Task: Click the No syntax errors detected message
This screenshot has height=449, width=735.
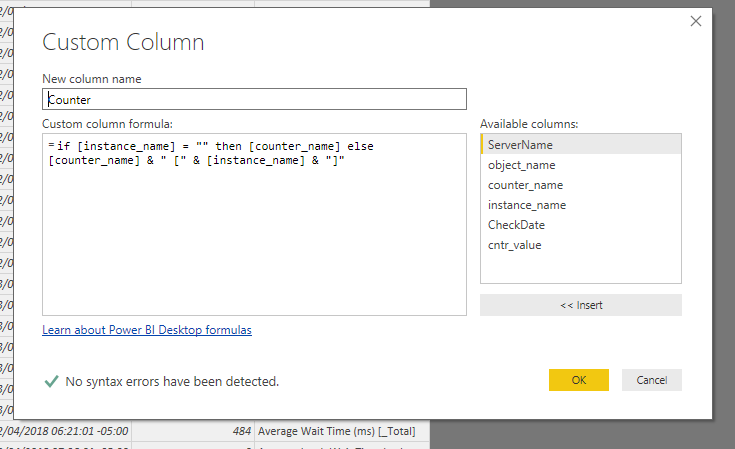Action: [x=172, y=382]
